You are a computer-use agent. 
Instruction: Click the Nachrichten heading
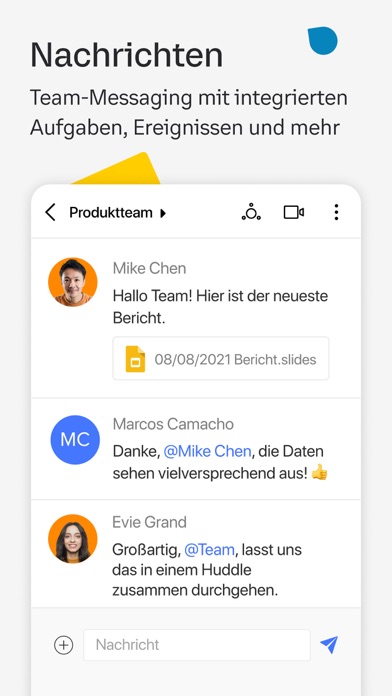(x=126, y=55)
